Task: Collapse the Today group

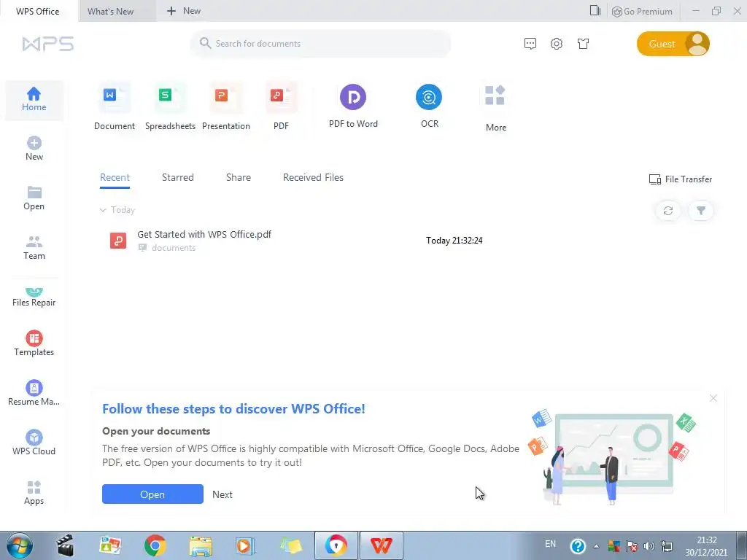Action: (102, 210)
